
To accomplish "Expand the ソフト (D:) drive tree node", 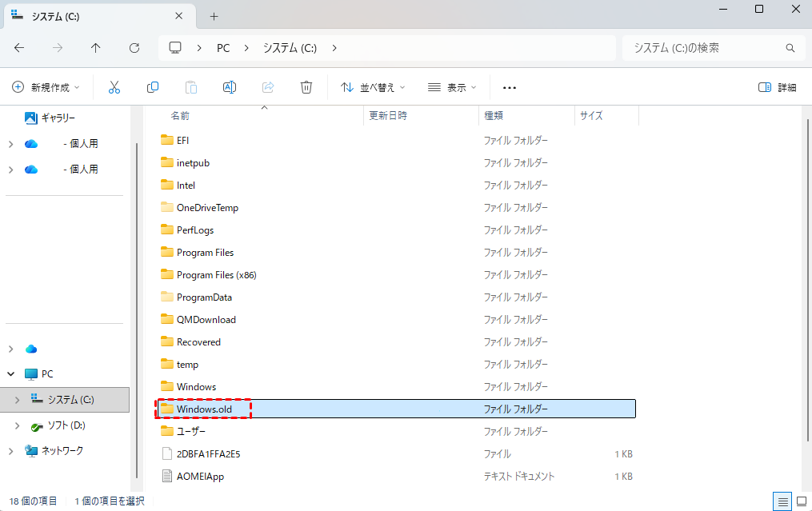I will click(18, 425).
